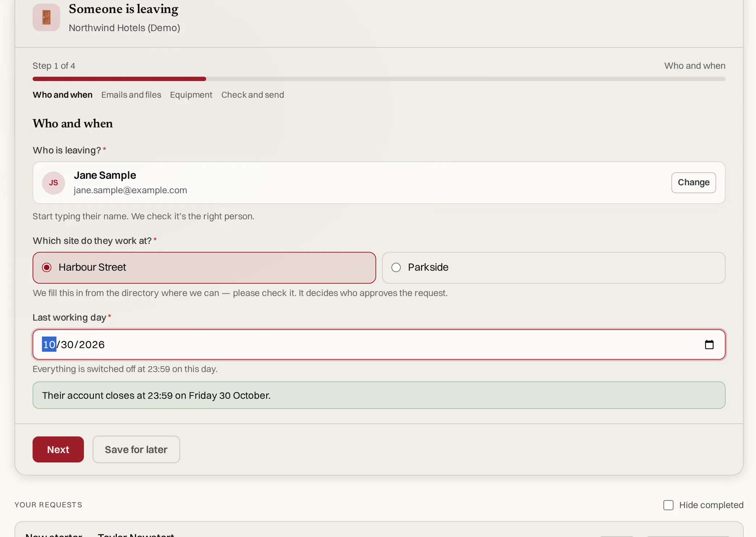Click Save for later
Screen dimensions: 756x537
point(136,449)
